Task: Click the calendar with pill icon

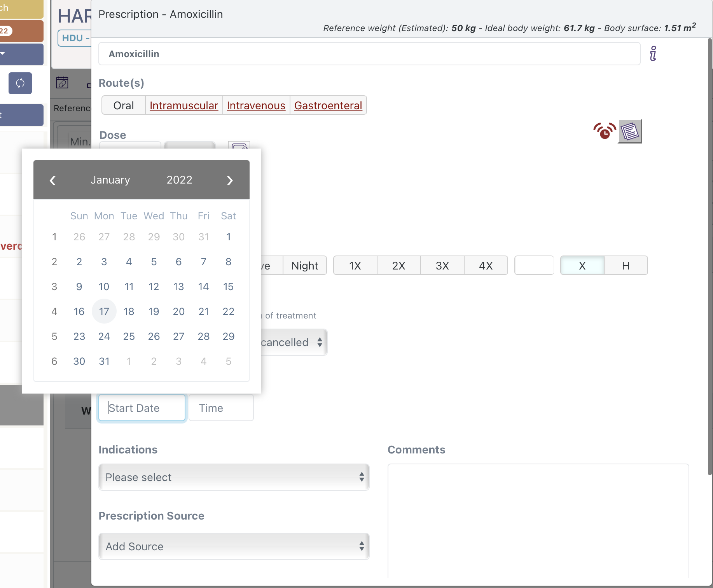Action: (x=62, y=82)
